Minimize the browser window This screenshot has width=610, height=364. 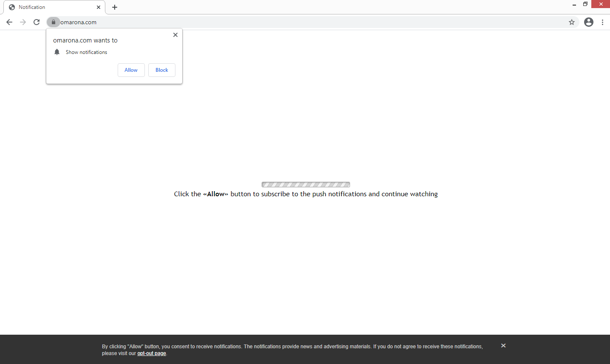pyautogui.click(x=574, y=4)
